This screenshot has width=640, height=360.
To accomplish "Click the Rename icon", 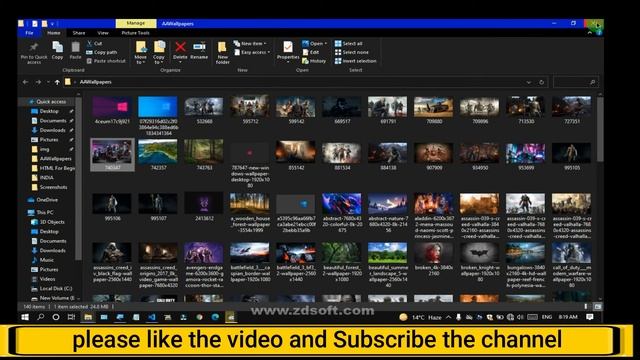I will click(x=199, y=47).
